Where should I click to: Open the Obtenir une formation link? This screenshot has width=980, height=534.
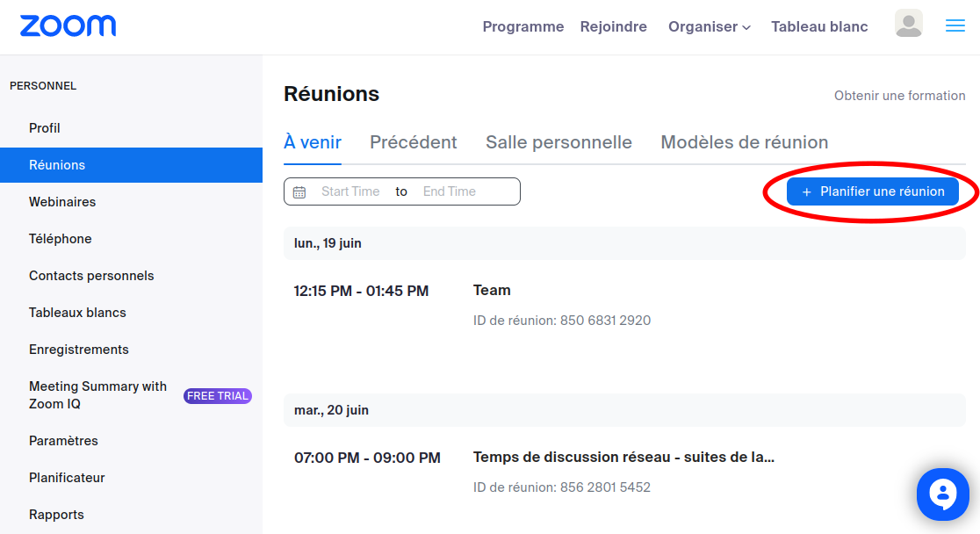[899, 95]
